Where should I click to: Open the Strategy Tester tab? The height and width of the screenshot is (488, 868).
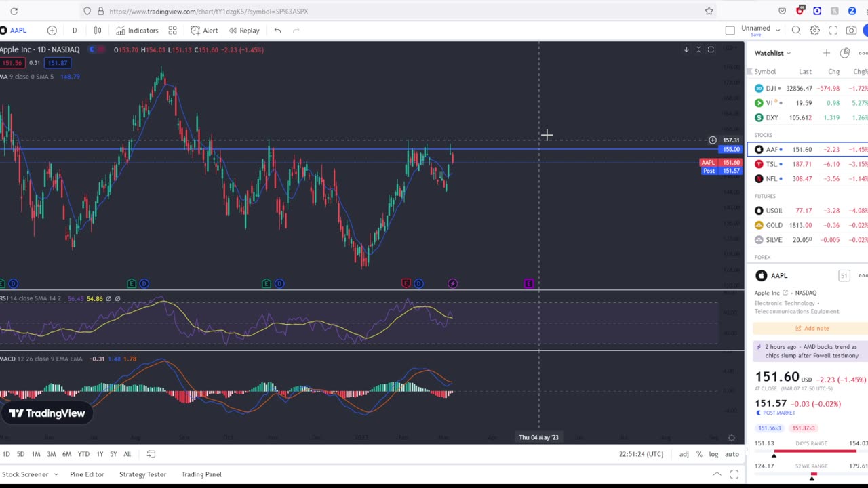click(142, 474)
